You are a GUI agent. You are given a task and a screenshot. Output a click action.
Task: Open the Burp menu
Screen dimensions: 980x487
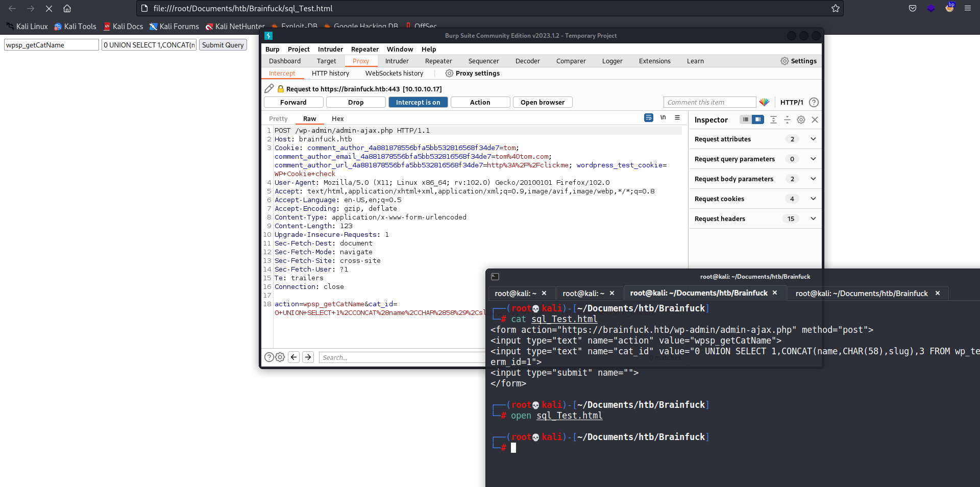[272, 49]
